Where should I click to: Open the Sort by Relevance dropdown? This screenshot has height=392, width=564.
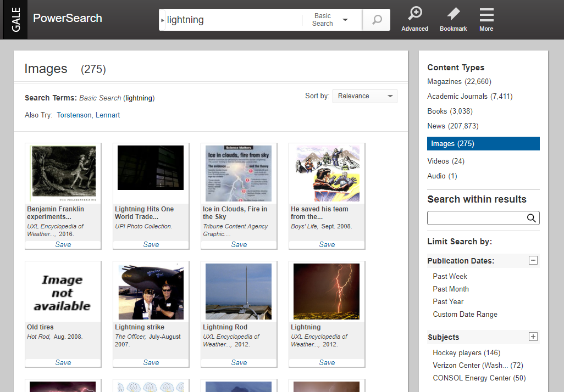pos(364,96)
